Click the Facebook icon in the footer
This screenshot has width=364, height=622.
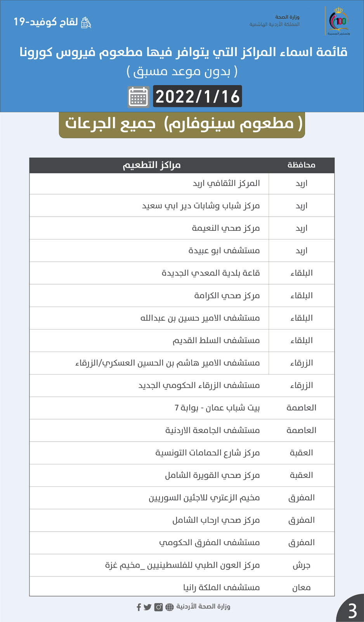(139, 607)
